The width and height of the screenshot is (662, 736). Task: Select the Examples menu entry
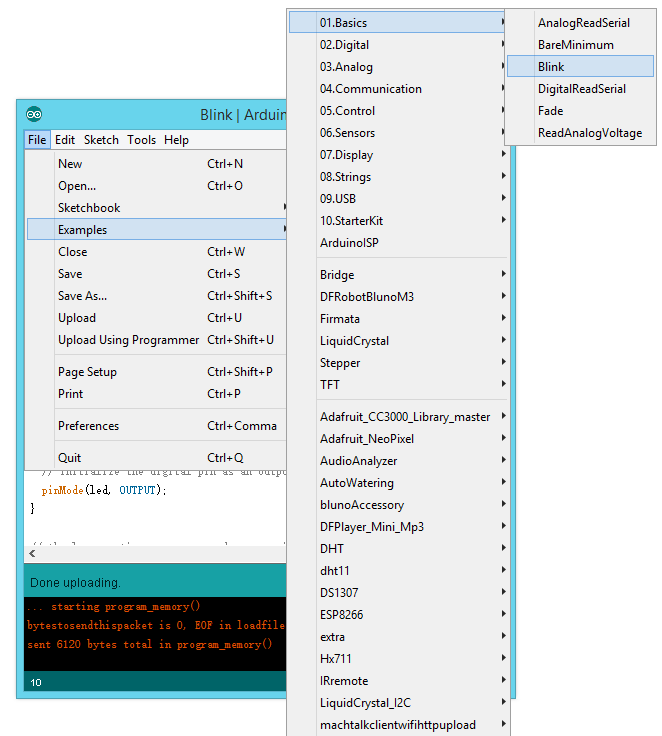coord(156,230)
